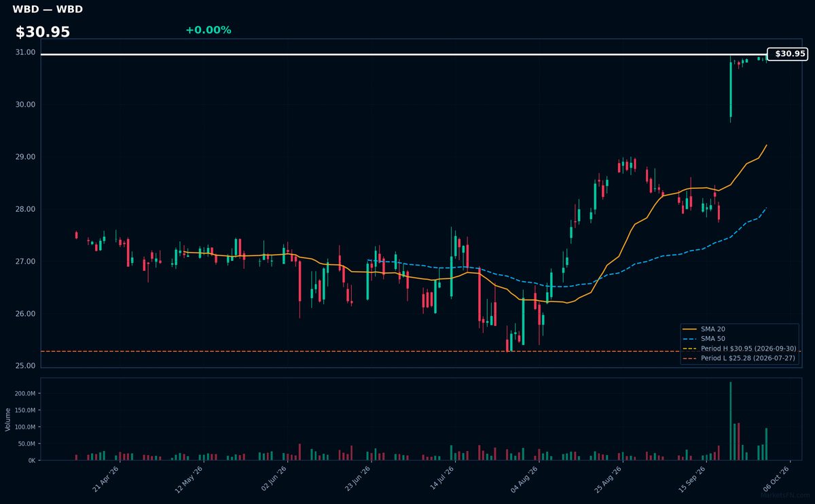Click the Volume axis title
Viewport: 815px width, 504px height.
point(7,419)
